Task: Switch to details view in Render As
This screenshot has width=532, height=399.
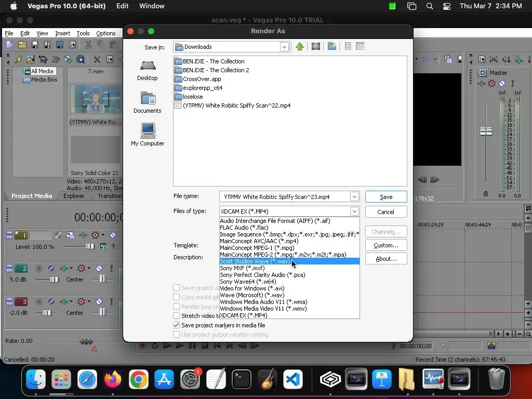Action: coord(360,46)
